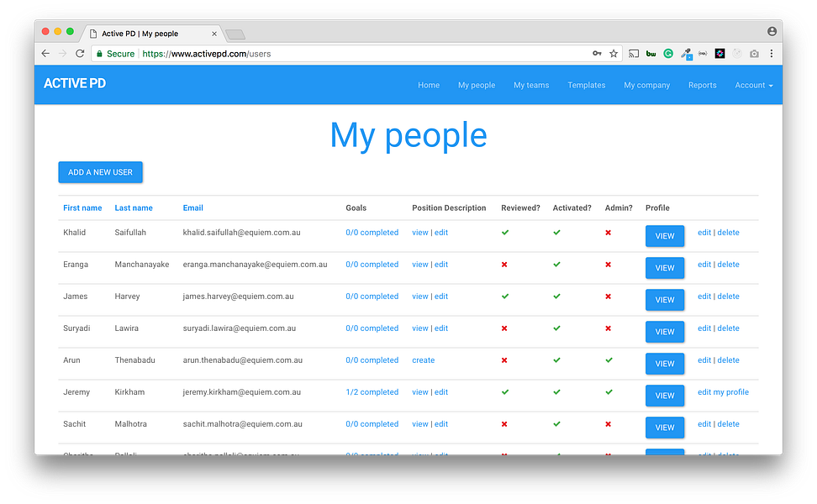Delete user Arun Thenabadu

[x=729, y=360]
